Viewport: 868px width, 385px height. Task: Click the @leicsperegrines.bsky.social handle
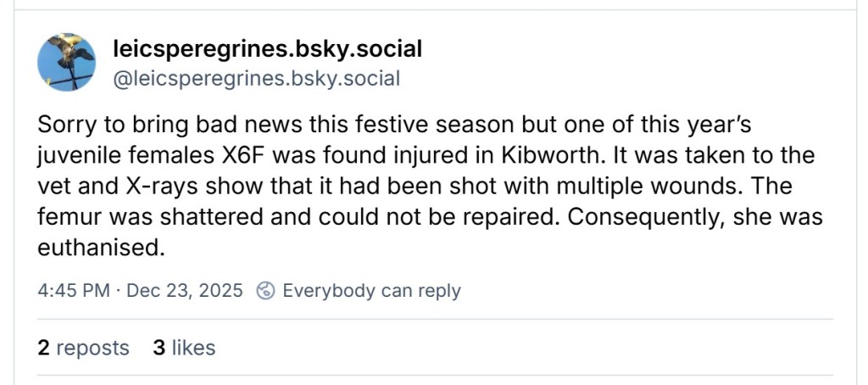click(256, 79)
